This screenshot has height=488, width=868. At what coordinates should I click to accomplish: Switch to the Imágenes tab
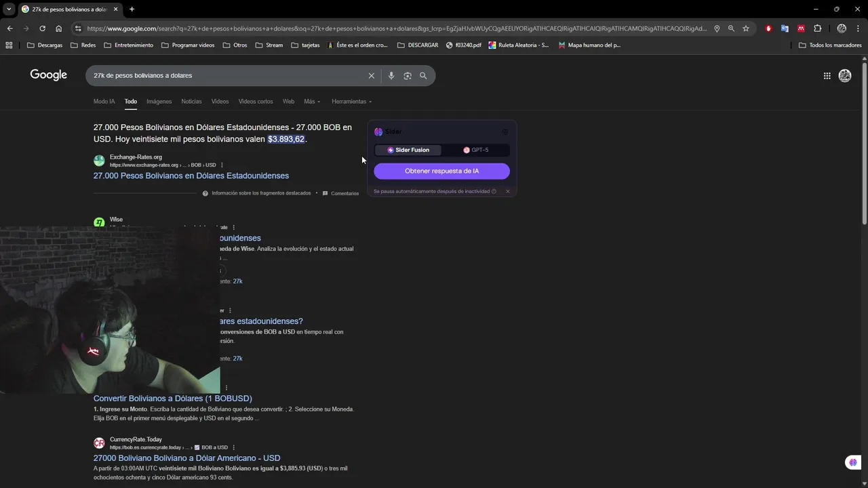pos(159,102)
